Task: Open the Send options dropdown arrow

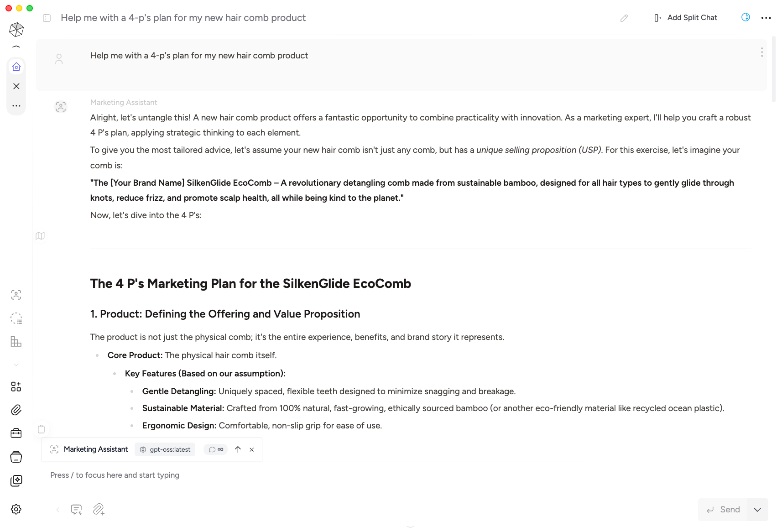Action: pos(757,510)
